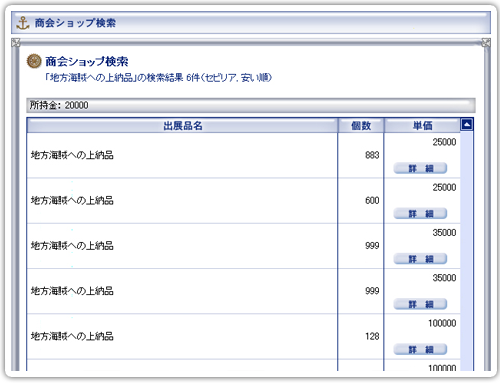Open 詳細 for first 35000-price listing
The height and width of the screenshot is (385, 500).
(x=420, y=259)
